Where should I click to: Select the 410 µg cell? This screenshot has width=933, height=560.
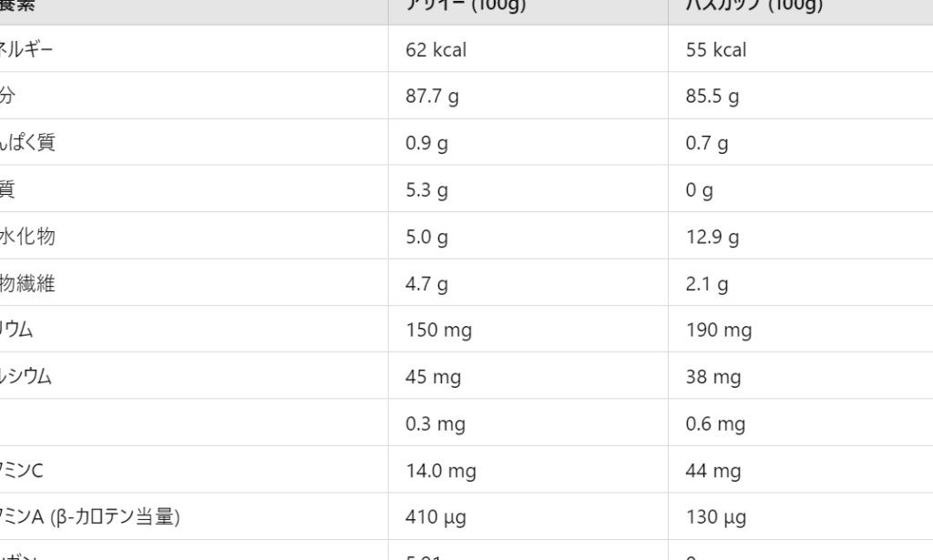click(436, 518)
